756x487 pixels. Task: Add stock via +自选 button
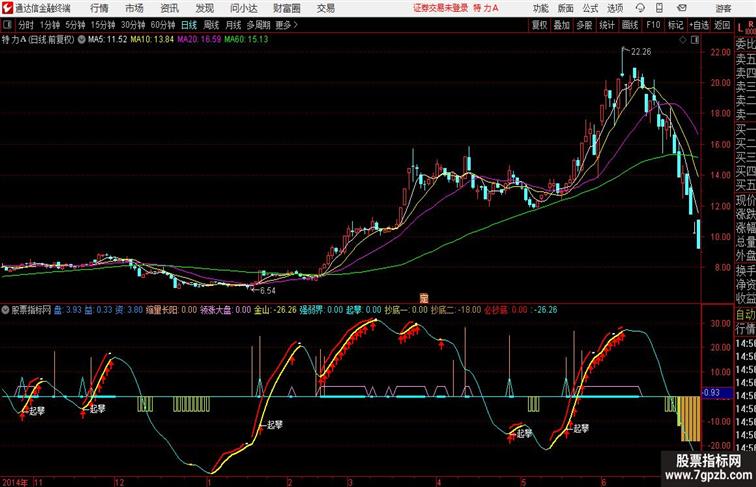point(699,25)
